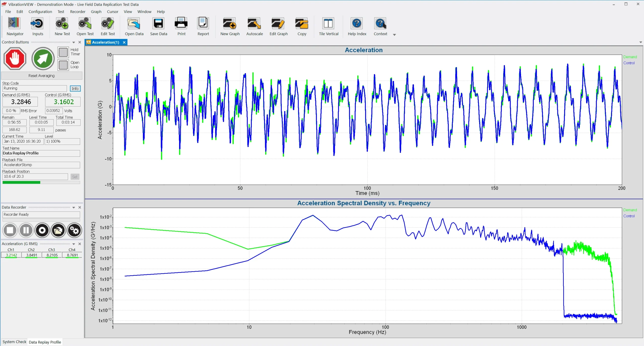Start recording in Data Recorder
This screenshot has width=644, height=346.
42,230
